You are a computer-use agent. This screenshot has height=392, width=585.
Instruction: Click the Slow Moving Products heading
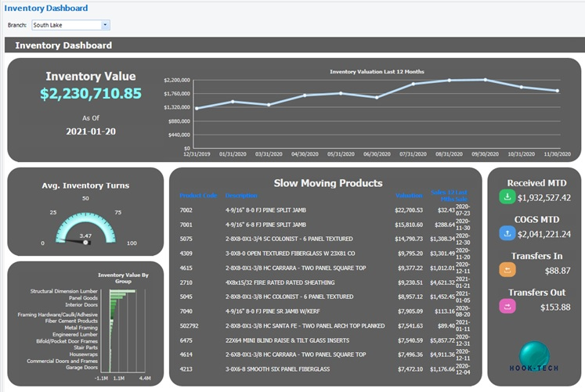tap(328, 183)
